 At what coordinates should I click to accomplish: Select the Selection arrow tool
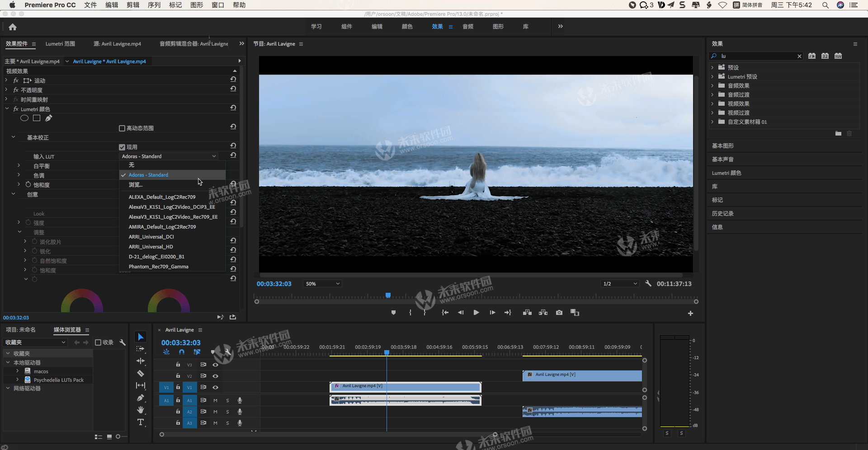pyautogui.click(x=141, y=337)
